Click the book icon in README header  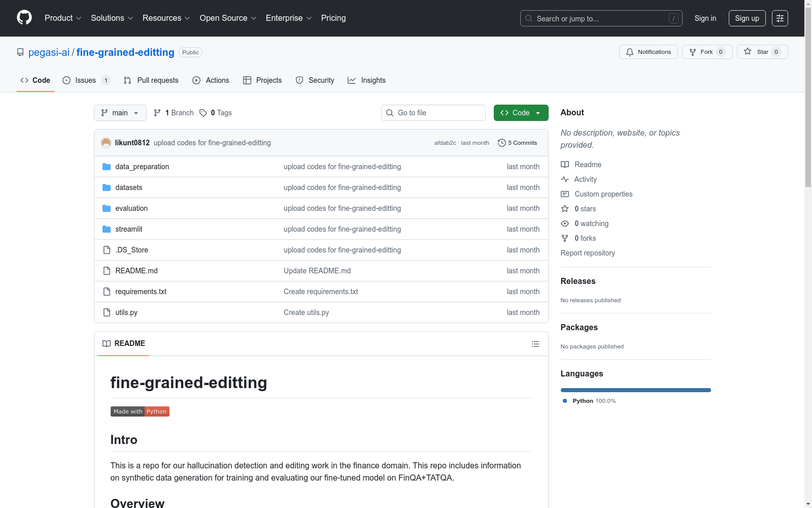pyautogui.click(x=107, y=344)
